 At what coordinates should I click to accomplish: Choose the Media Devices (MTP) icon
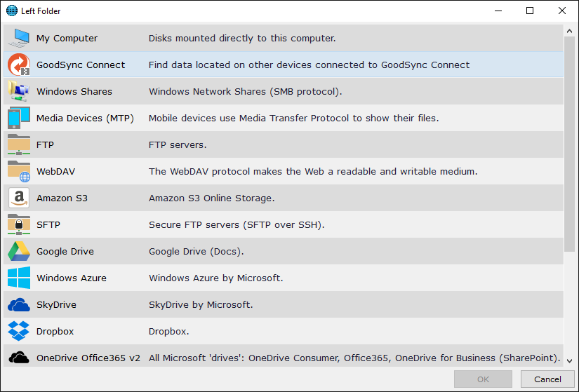(18, 118)
